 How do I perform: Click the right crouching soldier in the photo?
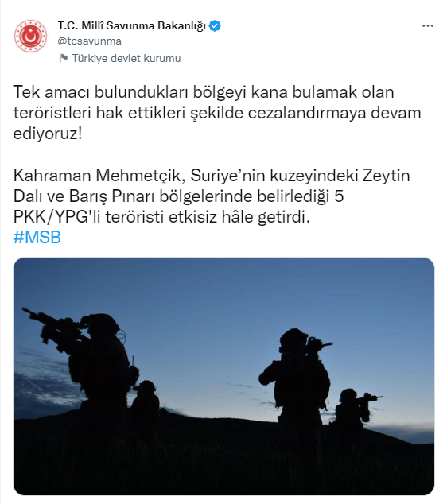tap(357, 409)
